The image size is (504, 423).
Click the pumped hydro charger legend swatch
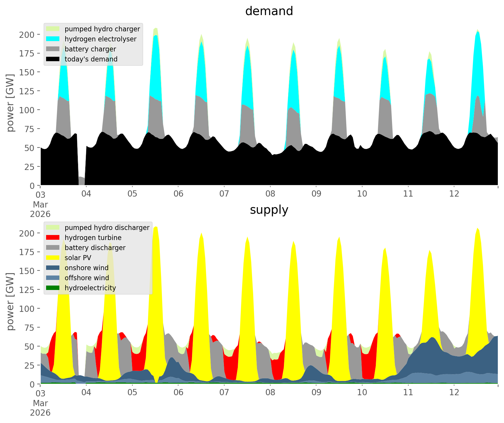point(53,29)
